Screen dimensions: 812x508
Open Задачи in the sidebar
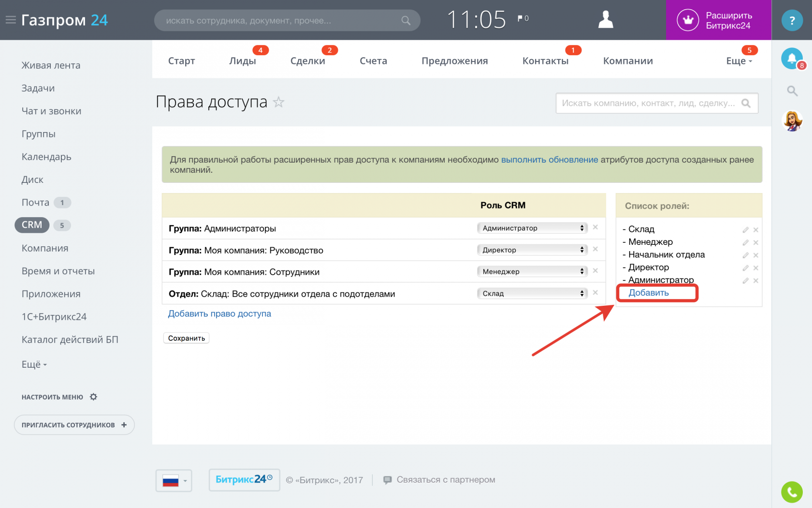pyautogui.click(x=38, y=88)
